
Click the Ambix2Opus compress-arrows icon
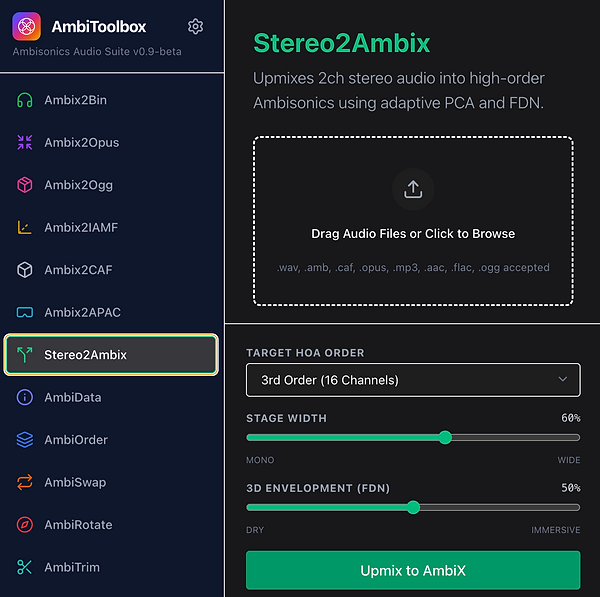(25, 143)
